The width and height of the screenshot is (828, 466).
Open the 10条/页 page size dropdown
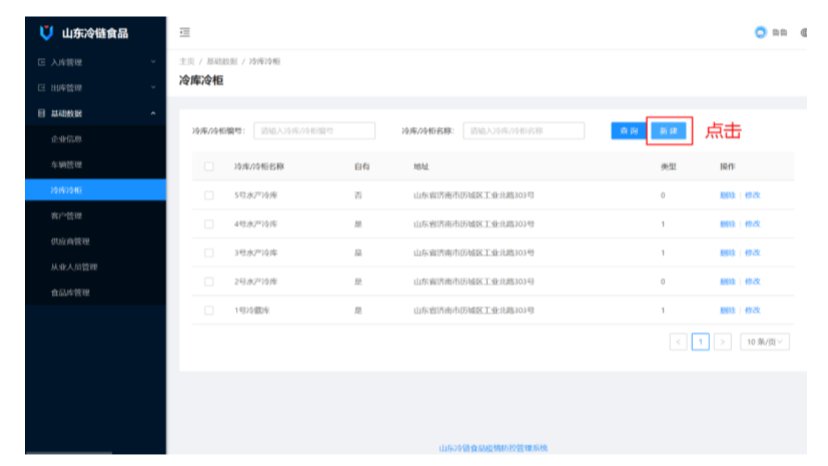[x=764, y=342]
